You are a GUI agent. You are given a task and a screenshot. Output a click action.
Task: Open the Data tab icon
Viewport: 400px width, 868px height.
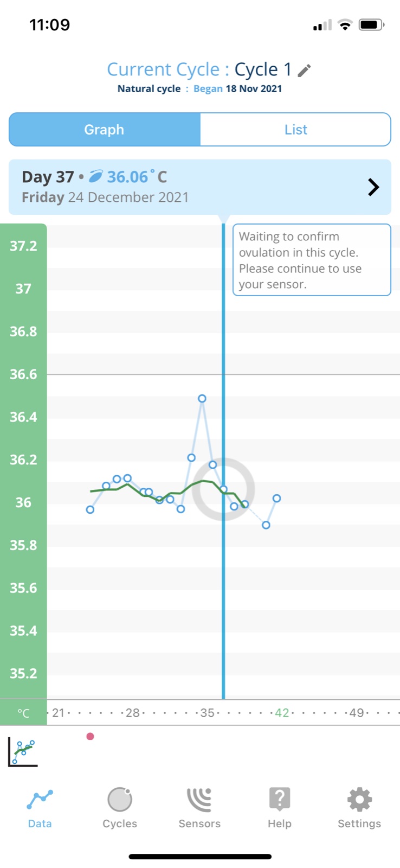[x=40, y=800]
